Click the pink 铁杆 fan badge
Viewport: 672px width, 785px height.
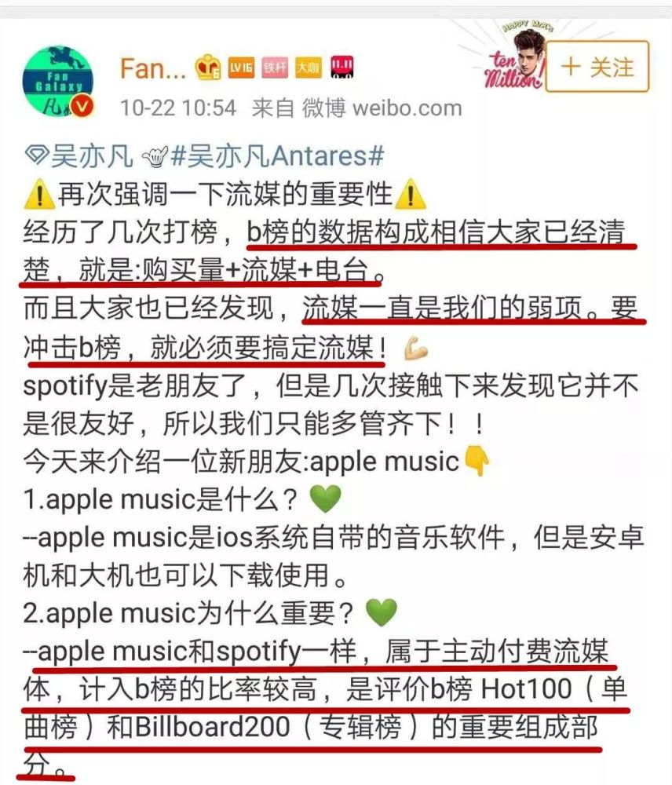(x=275, y=68)
